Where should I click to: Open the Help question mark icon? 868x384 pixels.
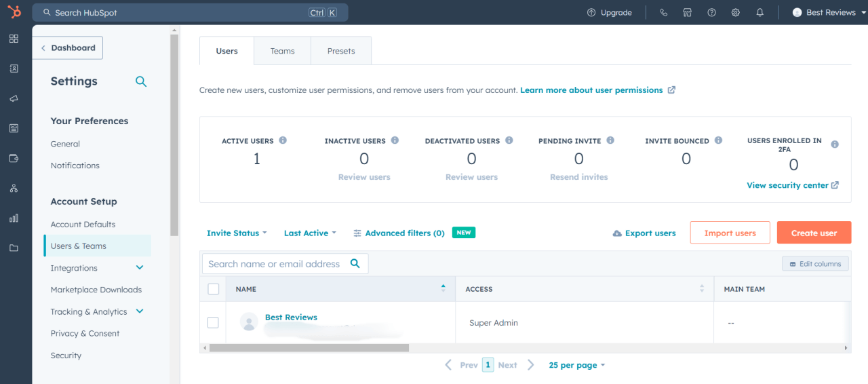(711, 12)
